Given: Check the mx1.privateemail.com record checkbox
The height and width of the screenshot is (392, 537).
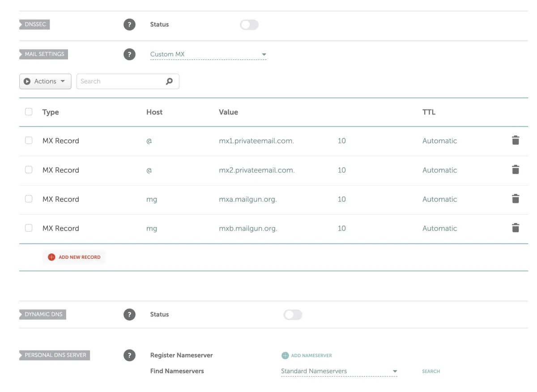Looking at the screenshot, I should pos(29,140).
